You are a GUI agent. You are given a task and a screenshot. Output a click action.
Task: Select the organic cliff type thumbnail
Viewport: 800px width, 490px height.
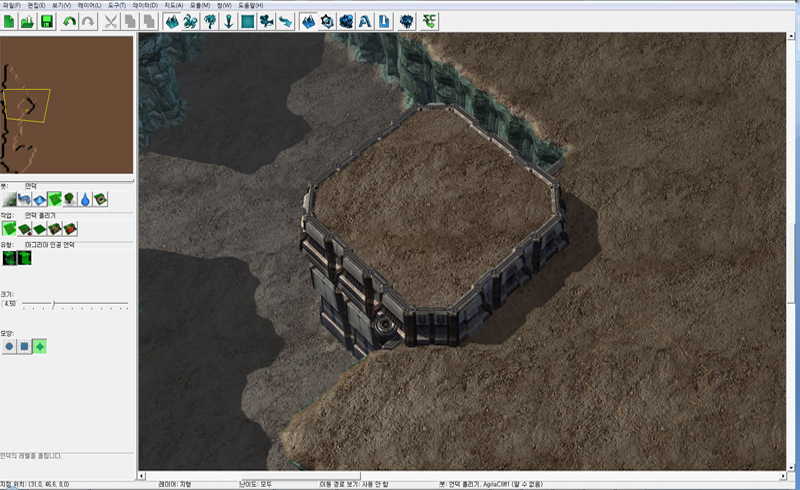(9, 258)
